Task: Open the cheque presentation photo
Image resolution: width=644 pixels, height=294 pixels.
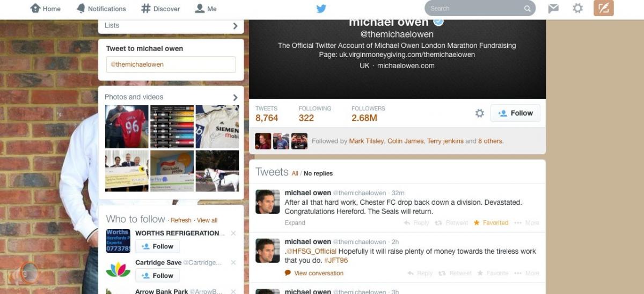Action: coord(127,171)
